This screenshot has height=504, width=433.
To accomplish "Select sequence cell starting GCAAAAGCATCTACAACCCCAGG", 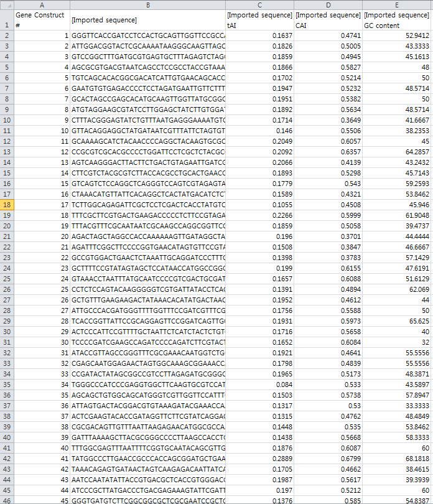I will (148, 141).
